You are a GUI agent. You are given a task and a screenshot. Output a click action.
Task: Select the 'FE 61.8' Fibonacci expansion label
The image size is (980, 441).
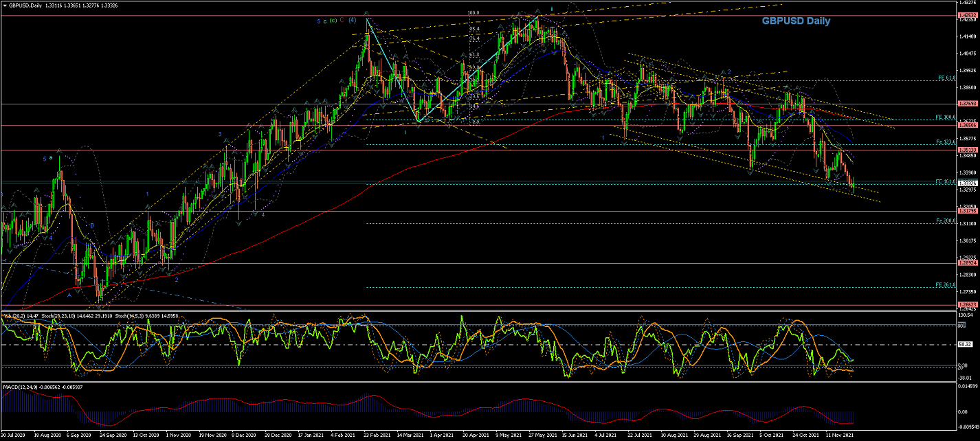point(946,78)
